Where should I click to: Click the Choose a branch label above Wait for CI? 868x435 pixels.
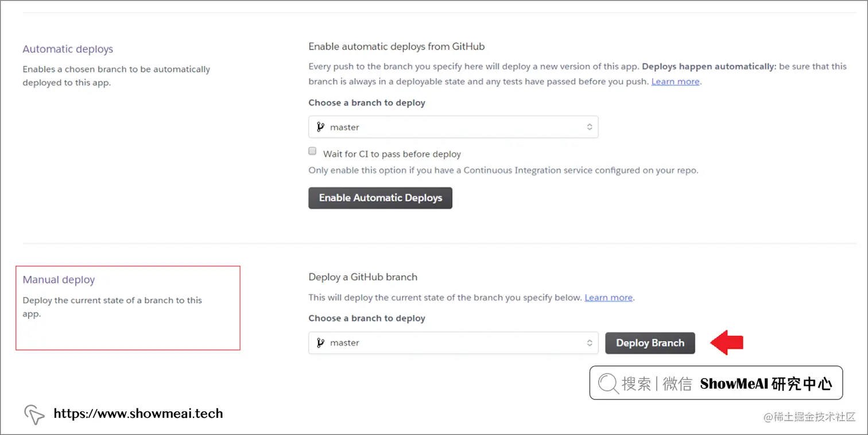point(367,103)
